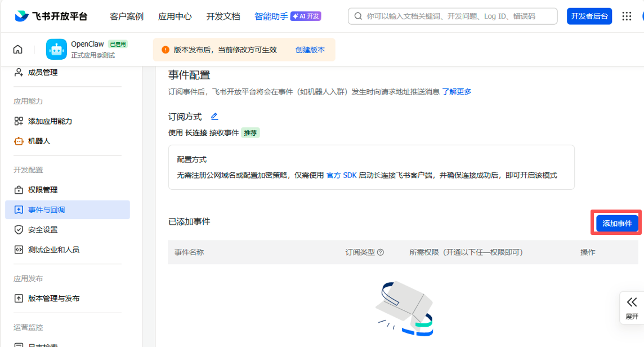644x347 pixels.
Task: Expand the collapsed right panel via 展开
Action: (633, 307)
